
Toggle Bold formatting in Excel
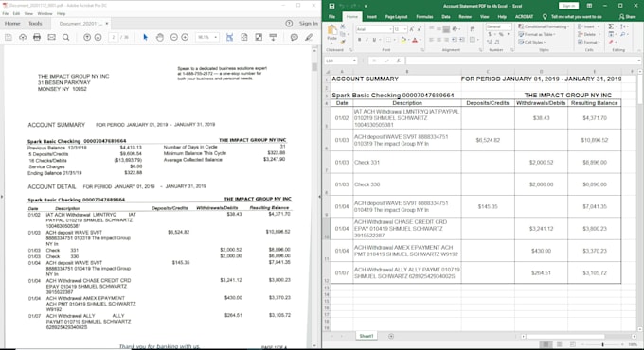[x=359, y=40]
